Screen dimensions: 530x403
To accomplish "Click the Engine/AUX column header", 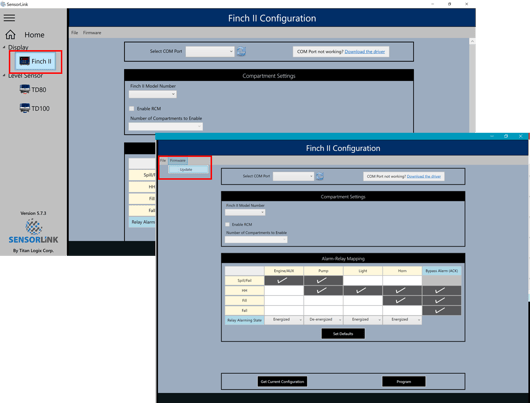I will click(284, 271).
